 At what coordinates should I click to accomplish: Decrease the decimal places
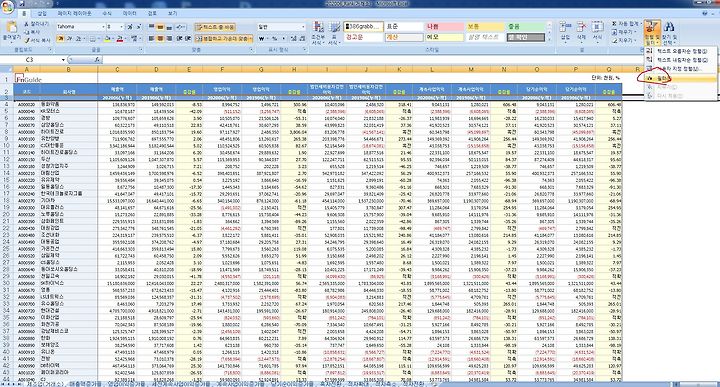click(302, 39)
